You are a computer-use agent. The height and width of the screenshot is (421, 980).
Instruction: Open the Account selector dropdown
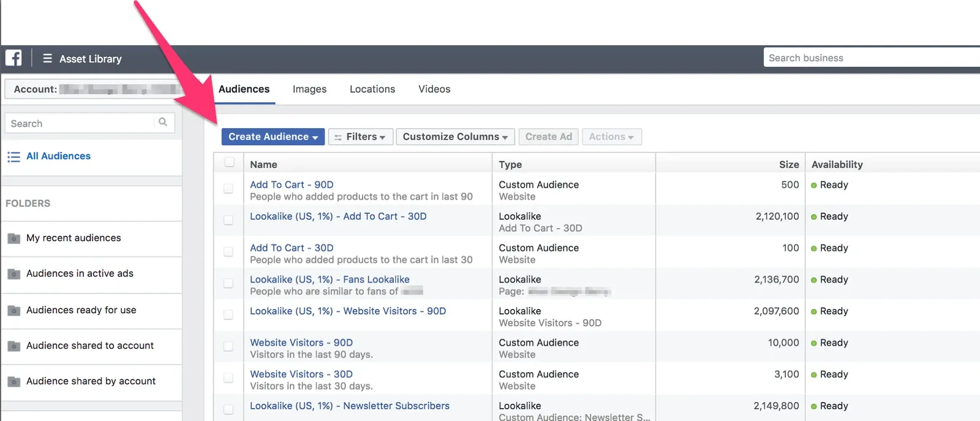93,89
